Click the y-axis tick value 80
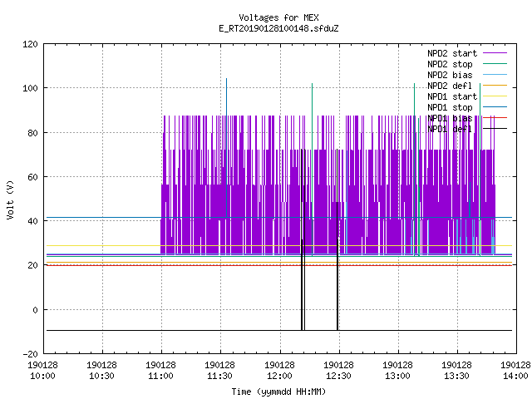The width and height of the screenshot is (532, 399). 33,133
